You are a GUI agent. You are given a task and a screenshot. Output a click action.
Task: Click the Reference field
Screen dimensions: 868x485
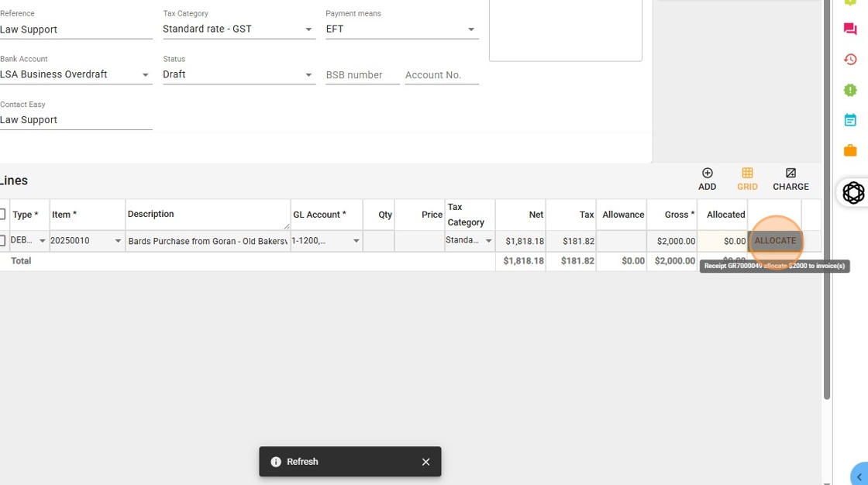click(x=76, y=29)
